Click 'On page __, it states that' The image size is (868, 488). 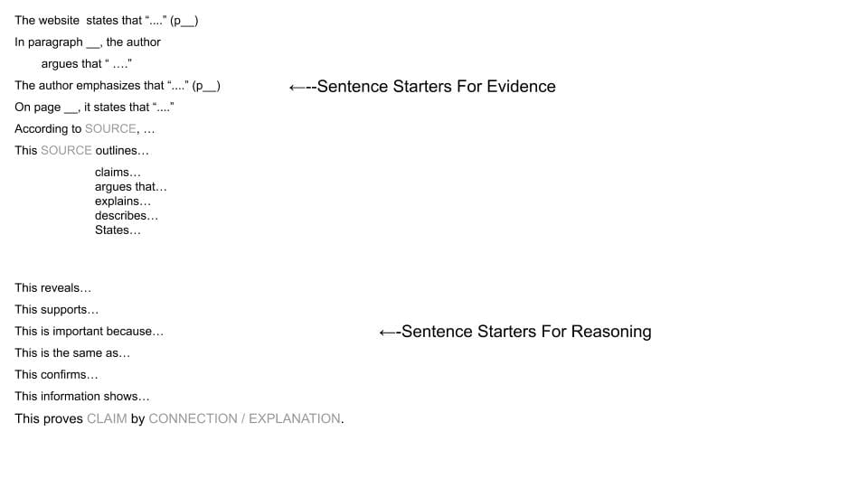coord(94,108)
